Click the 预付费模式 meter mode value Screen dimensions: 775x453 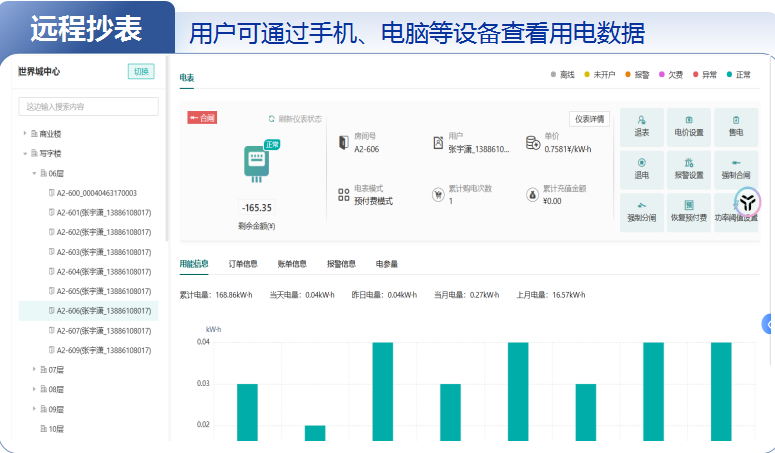click(x=373, y=201)
